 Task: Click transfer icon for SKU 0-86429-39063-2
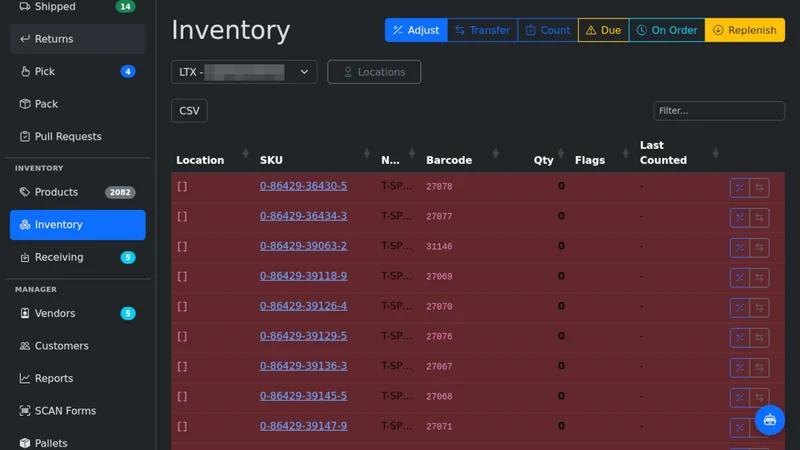click(x=759, y=248)
